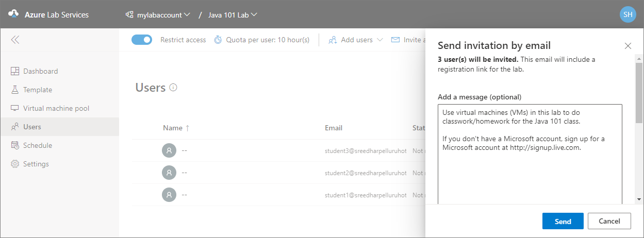Click the avatar icon for student3

[x=169, y=150]
